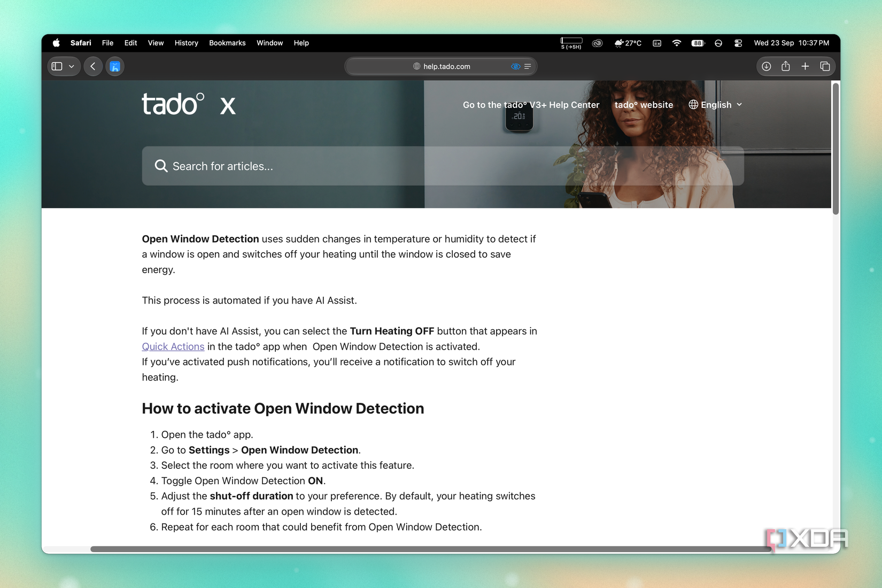The width and height of the screenshot is (882, 588).
Task: Open the Window menu
Action: coord(269,43)
